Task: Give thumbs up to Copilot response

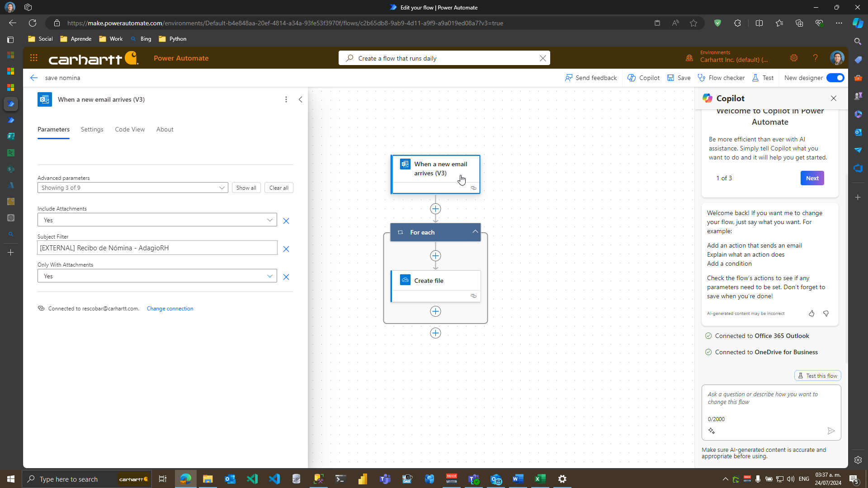Action: click(x=811, y=313)
